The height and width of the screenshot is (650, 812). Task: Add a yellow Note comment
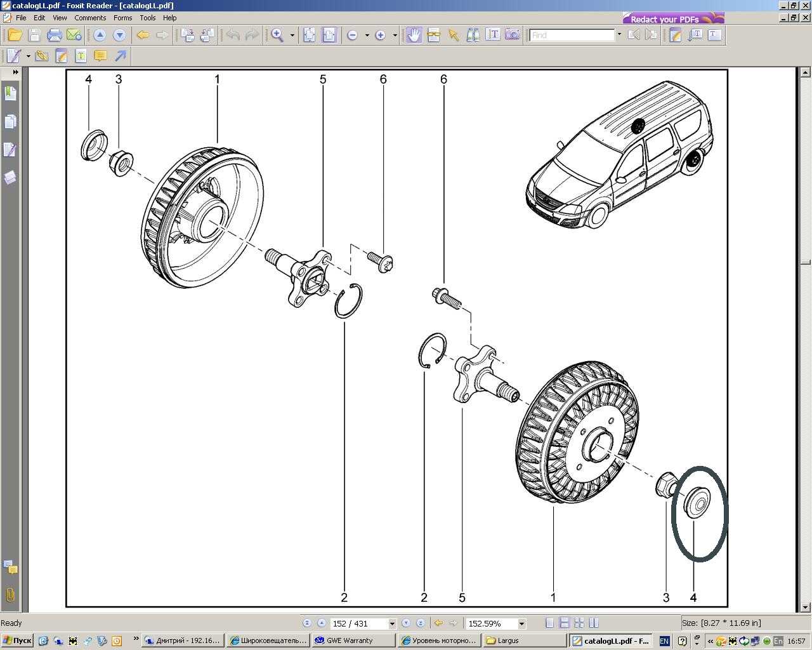(x=100, y=56)
